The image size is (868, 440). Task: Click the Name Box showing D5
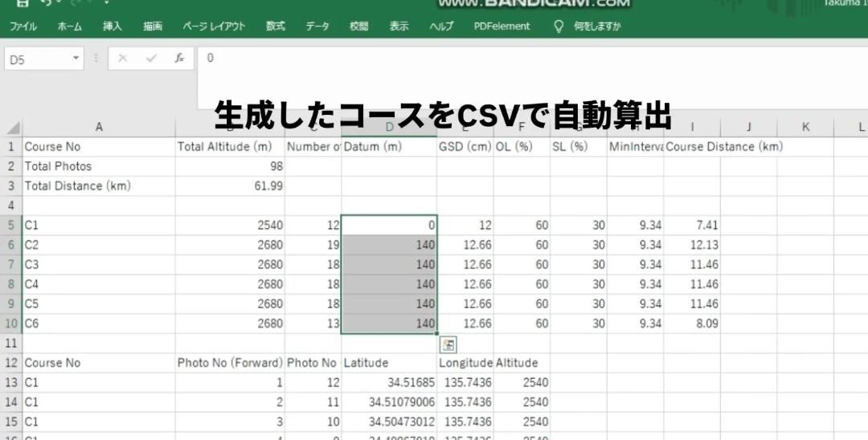point(38,59)
